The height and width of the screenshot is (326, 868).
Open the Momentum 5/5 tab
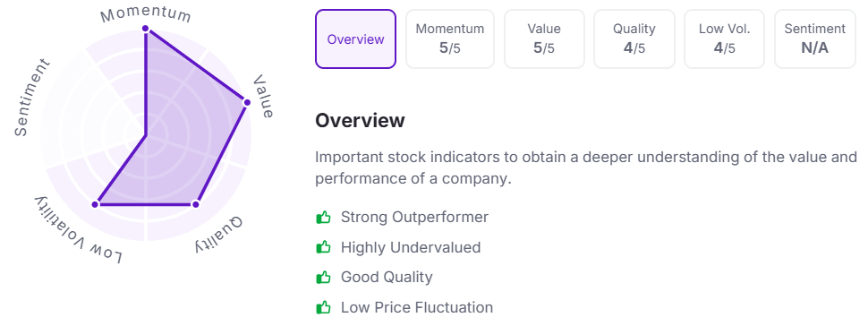pos(449,39)
